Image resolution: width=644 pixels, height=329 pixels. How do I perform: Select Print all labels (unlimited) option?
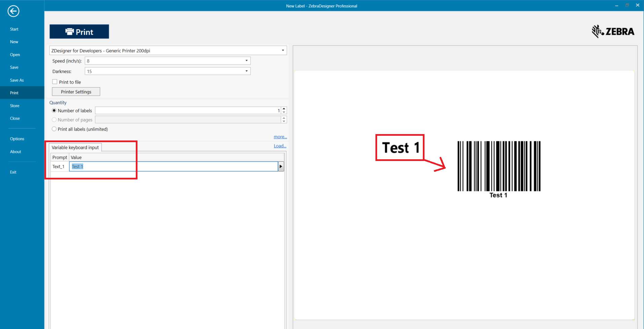(x=54, y=129)
